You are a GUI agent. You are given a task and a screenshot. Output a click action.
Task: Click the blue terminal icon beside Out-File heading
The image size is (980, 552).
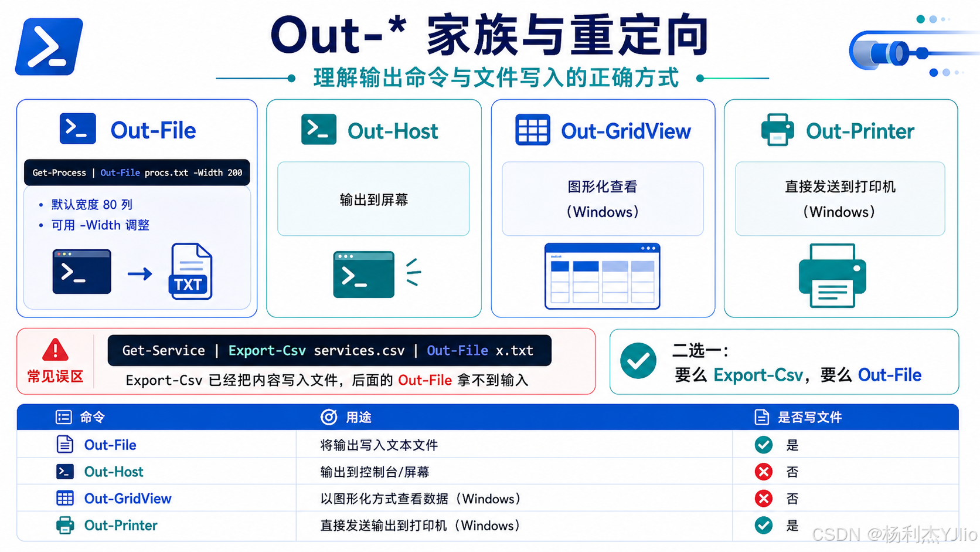[78, 128]
